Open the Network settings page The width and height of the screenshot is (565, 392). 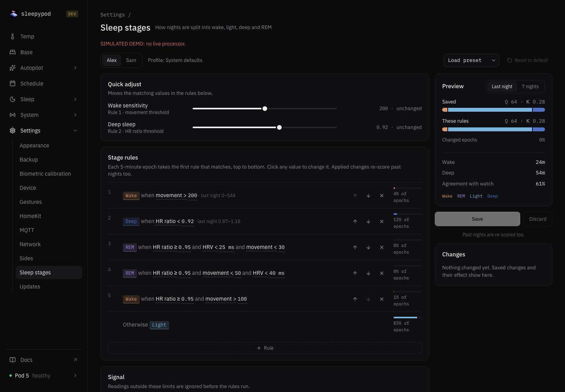49,244
